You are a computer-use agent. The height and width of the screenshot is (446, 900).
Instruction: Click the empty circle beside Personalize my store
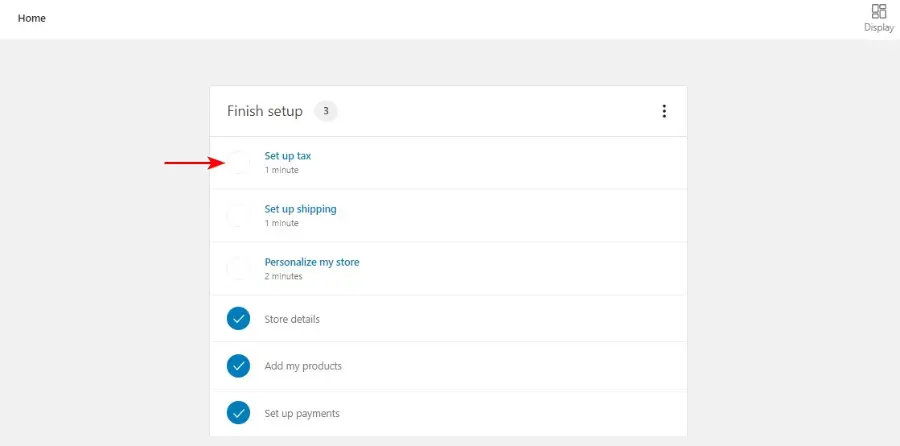coord(239,269)
